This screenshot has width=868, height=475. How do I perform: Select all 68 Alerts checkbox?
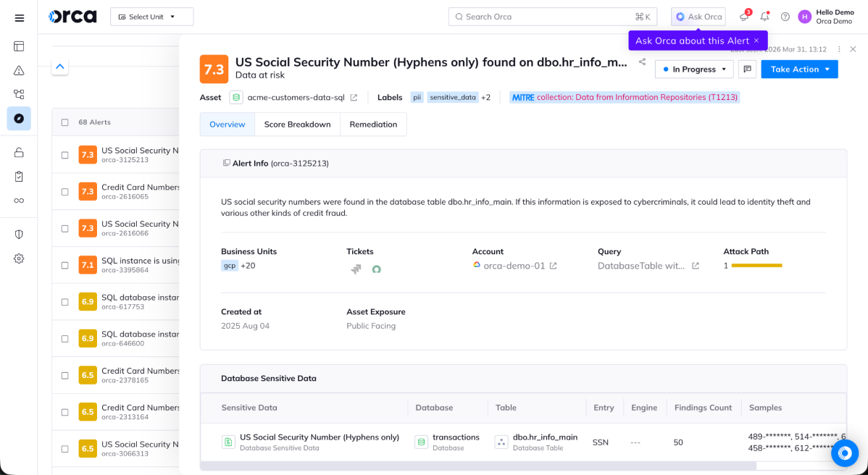[64, 122]
